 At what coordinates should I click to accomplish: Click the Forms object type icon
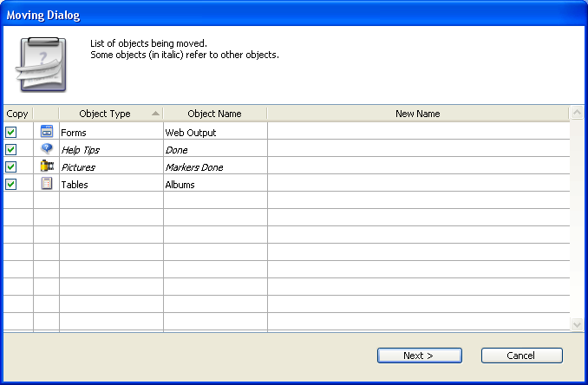tap(47, 132)
